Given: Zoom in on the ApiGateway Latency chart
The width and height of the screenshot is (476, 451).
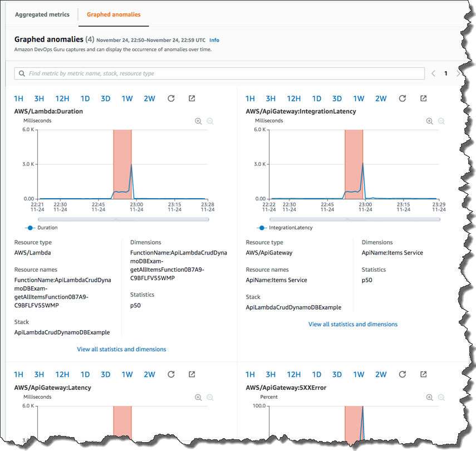Looking at the screenshot, I should (x=198, y=397).
